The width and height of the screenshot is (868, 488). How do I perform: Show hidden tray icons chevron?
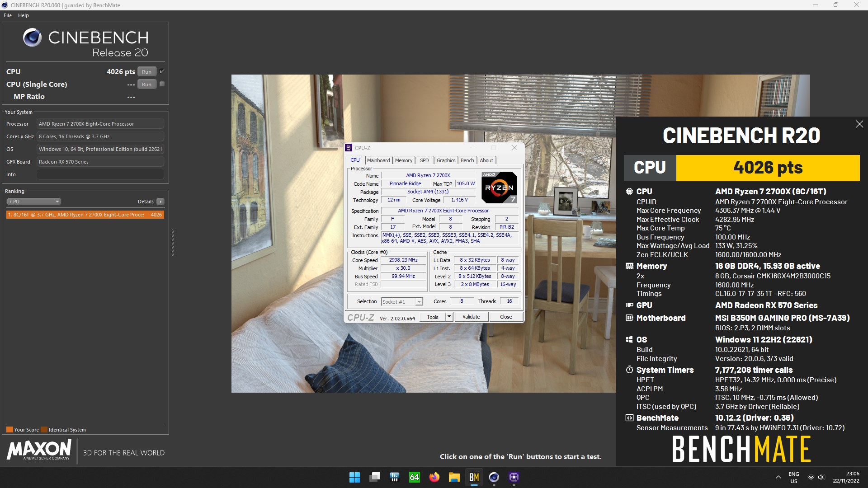point(778,477)
